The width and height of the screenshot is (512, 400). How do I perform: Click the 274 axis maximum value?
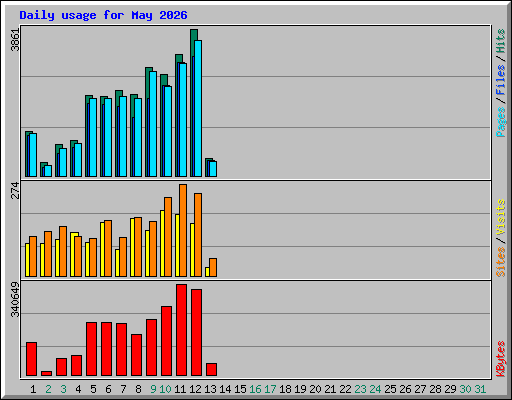(x=15, y=190)
